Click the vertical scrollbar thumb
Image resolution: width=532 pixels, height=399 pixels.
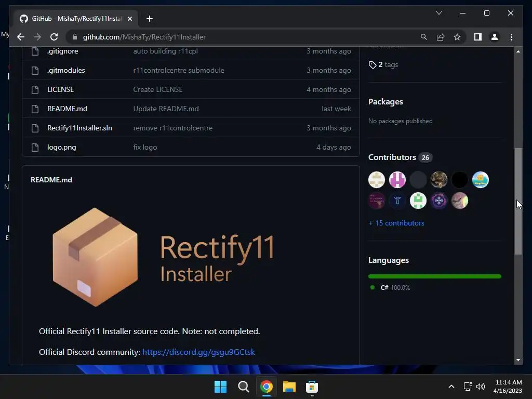[518, 201]
